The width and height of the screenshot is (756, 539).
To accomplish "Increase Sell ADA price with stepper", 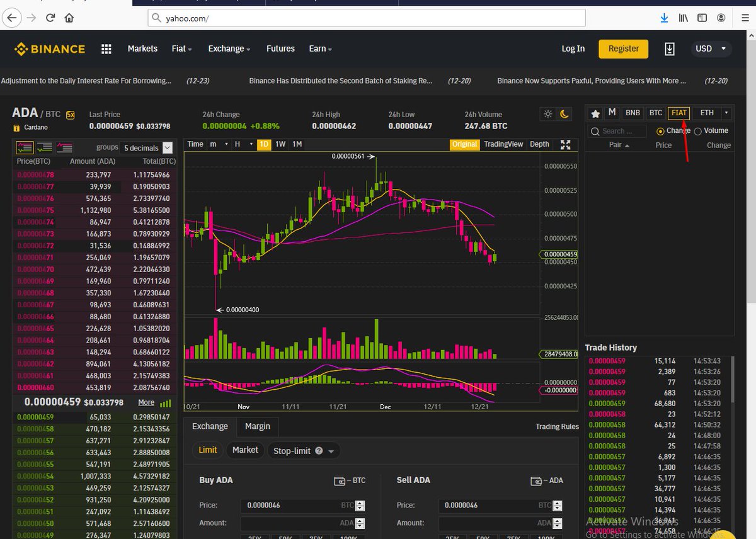I will pos(557,502).
